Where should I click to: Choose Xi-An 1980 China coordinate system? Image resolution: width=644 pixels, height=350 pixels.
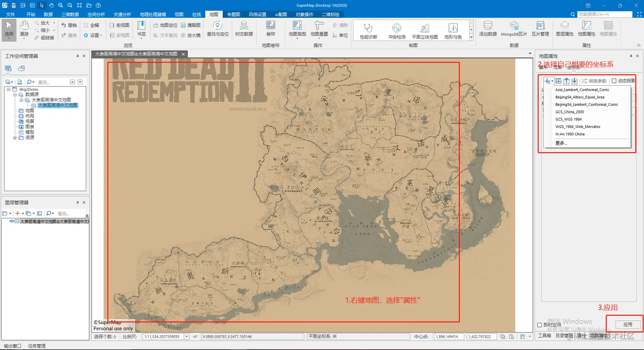click(570, 134)
